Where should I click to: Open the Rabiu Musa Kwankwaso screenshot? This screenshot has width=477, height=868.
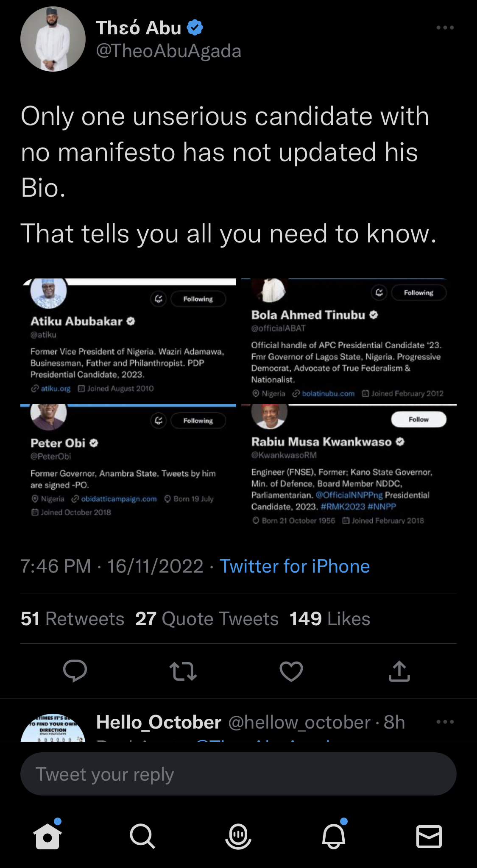coord(349,466)
